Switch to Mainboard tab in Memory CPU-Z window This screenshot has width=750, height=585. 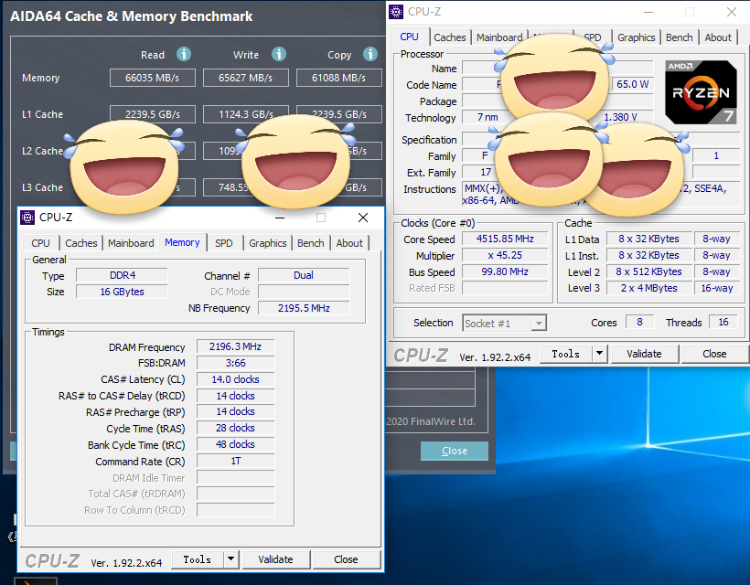tap(131, 243)
